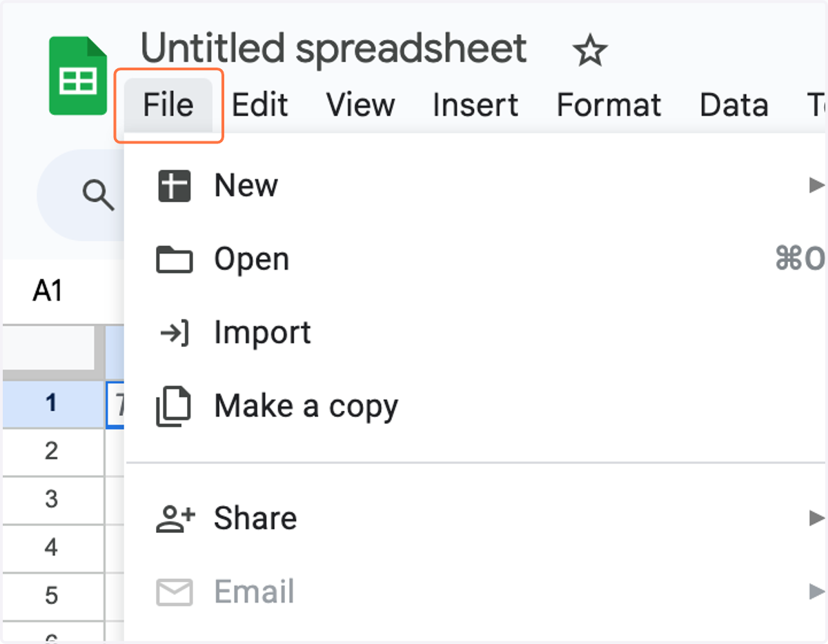Click the Import arrow icon

[174, 334]
